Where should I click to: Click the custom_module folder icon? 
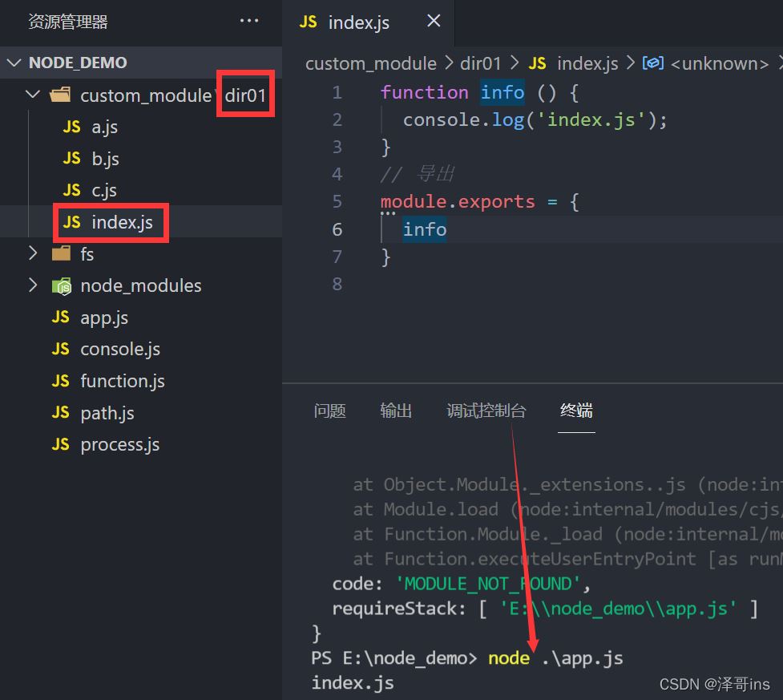pos(60,95)
